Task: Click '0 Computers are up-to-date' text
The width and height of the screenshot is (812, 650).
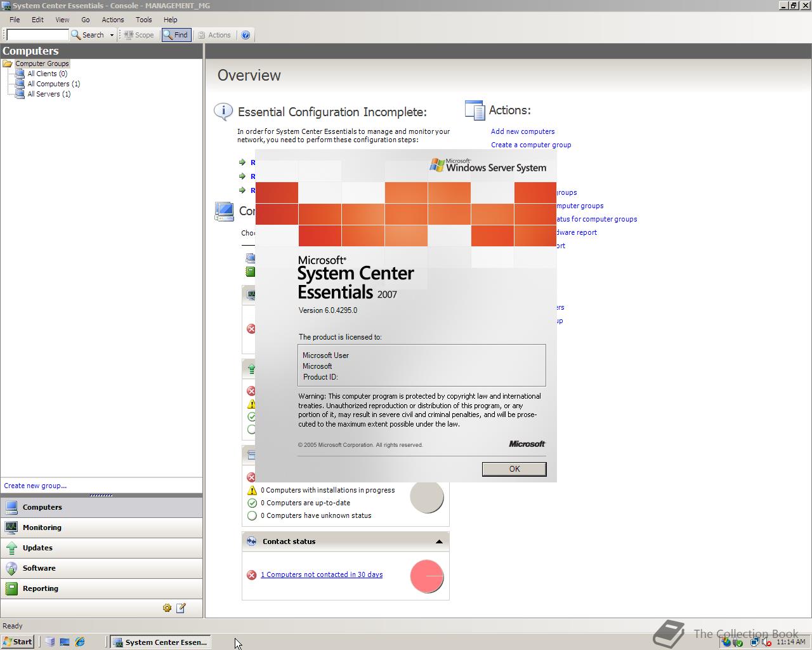Action: 306,503
